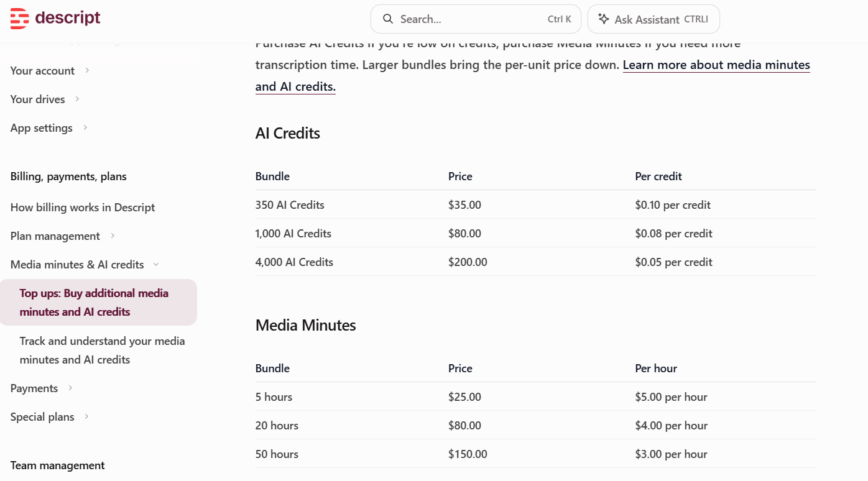This screenshot has height=481, width=868.
Task: Click the $4.00 per hour cell
Action: (672, 426)
